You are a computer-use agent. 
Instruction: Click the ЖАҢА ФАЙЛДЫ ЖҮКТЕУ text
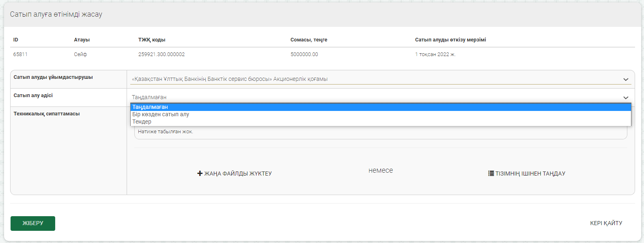[238, 174]
